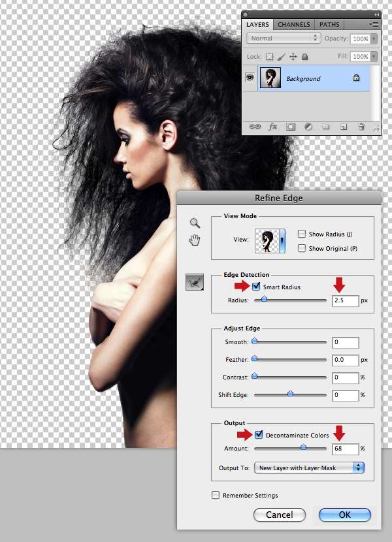Viewport: 392px width, 542px height.
Task: Click the link layers chain icon
Action: pyautogui.click(x=255, y=127)
